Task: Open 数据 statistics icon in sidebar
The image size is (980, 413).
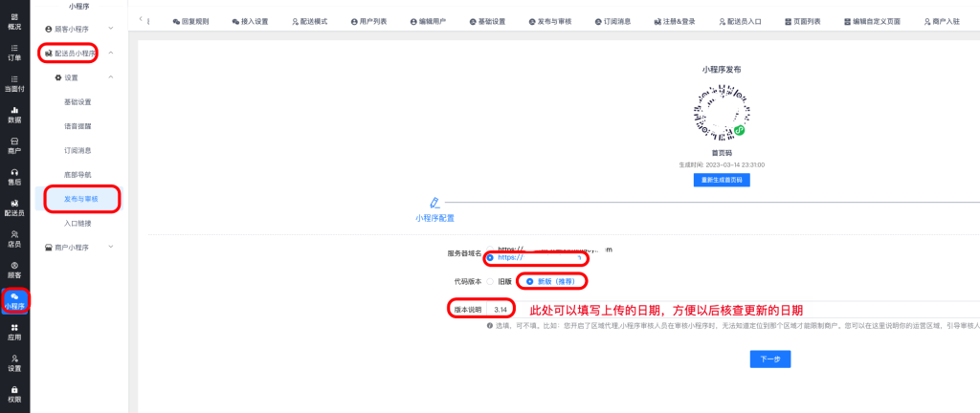Action: click(14, 115)
